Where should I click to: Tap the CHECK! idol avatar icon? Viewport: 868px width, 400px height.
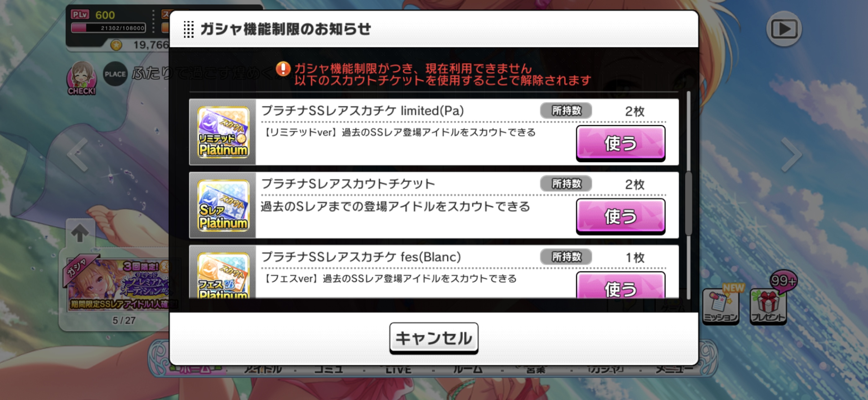[82, 78]
